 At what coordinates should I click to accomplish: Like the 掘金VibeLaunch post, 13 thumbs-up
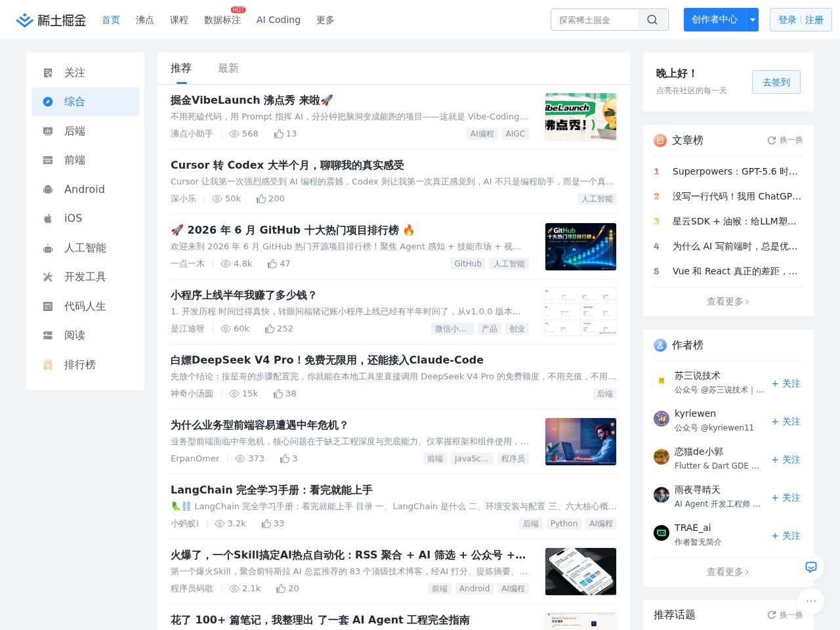click(285, 134)
